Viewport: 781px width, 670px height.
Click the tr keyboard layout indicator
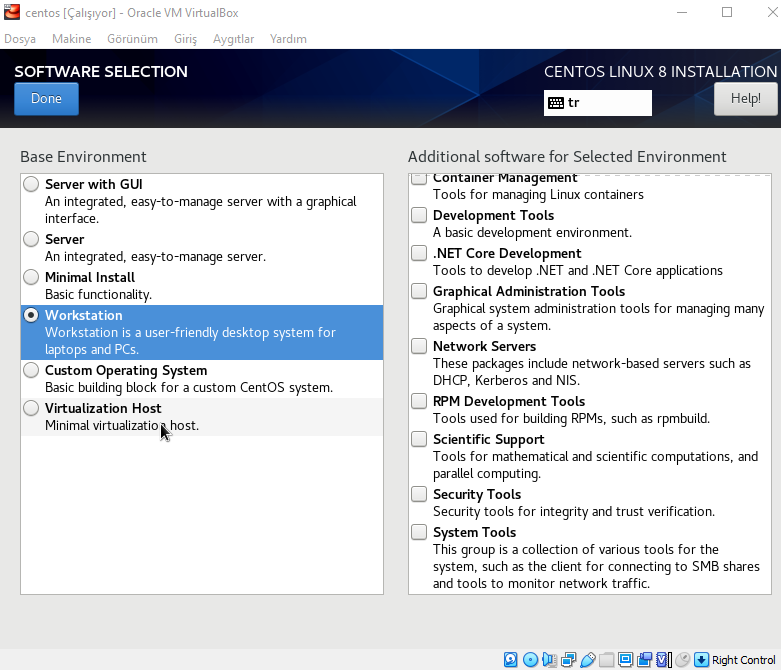tap(598, 103)
